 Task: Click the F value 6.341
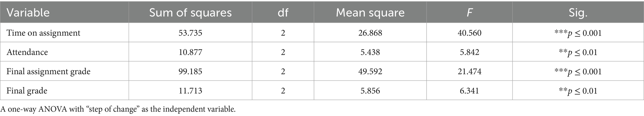click(x=470, y=91)
